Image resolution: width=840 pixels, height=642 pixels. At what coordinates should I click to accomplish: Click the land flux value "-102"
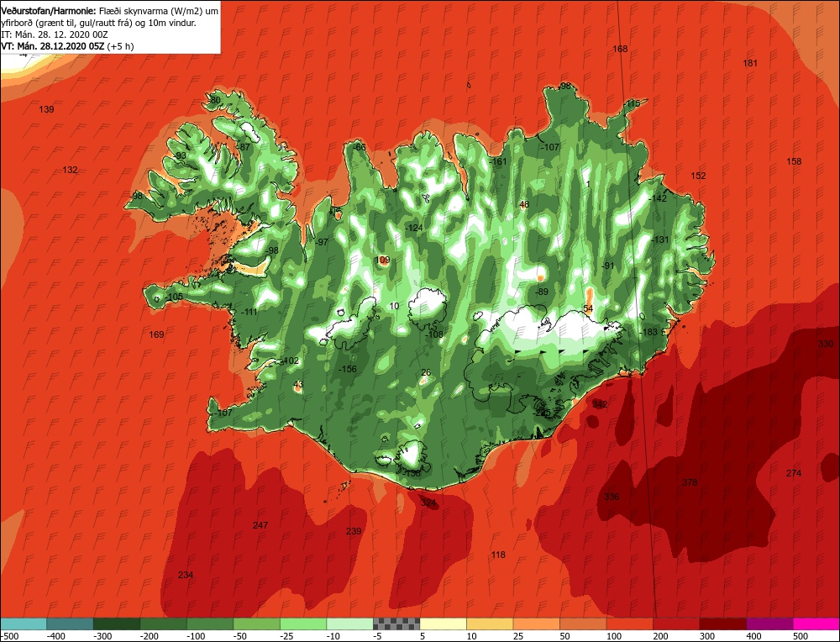[291, 360]
